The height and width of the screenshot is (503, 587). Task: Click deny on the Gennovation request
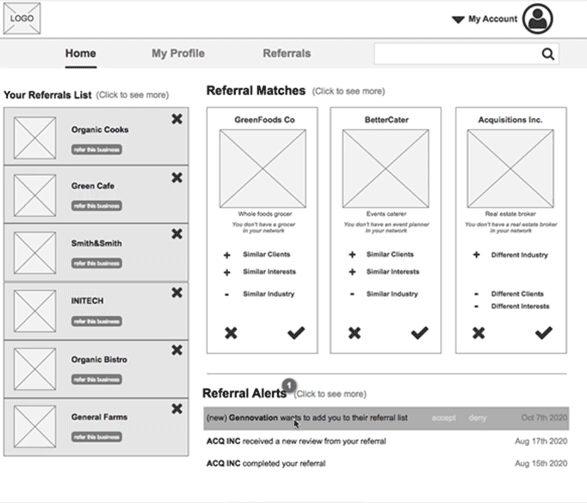point(477,418)
